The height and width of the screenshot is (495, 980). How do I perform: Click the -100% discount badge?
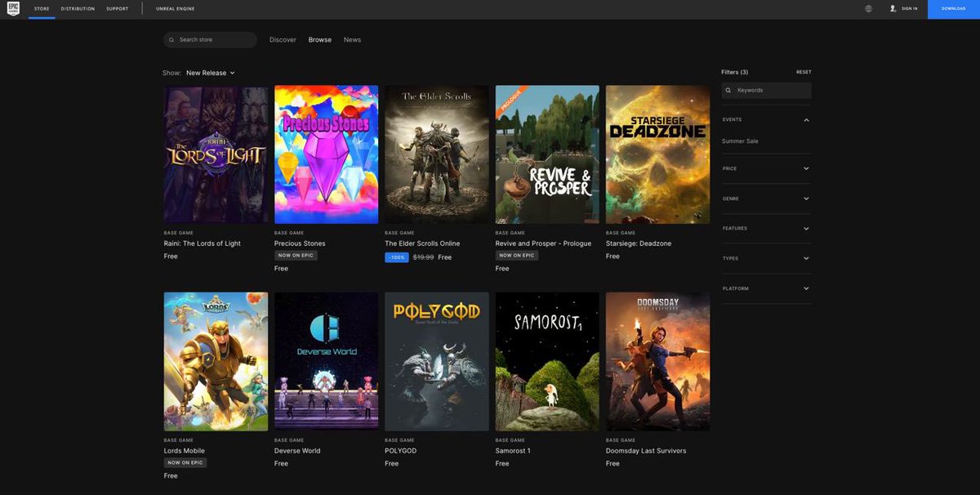click(397, 257)
